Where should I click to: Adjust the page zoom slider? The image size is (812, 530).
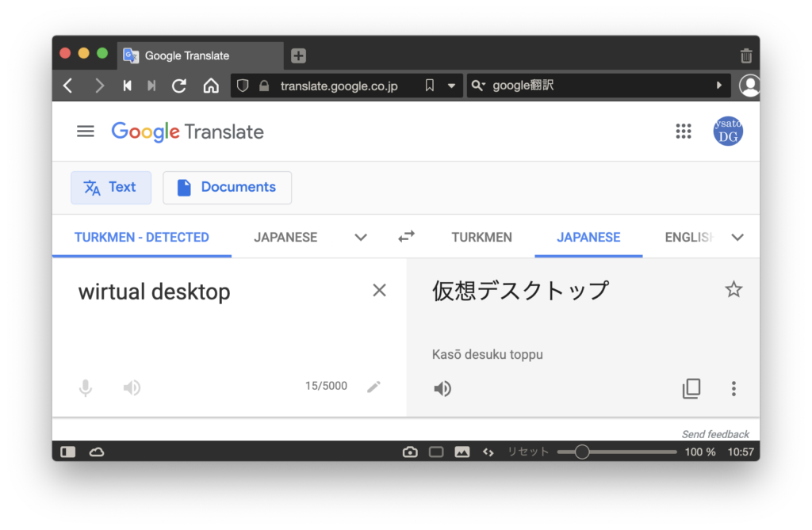point(582,452)
